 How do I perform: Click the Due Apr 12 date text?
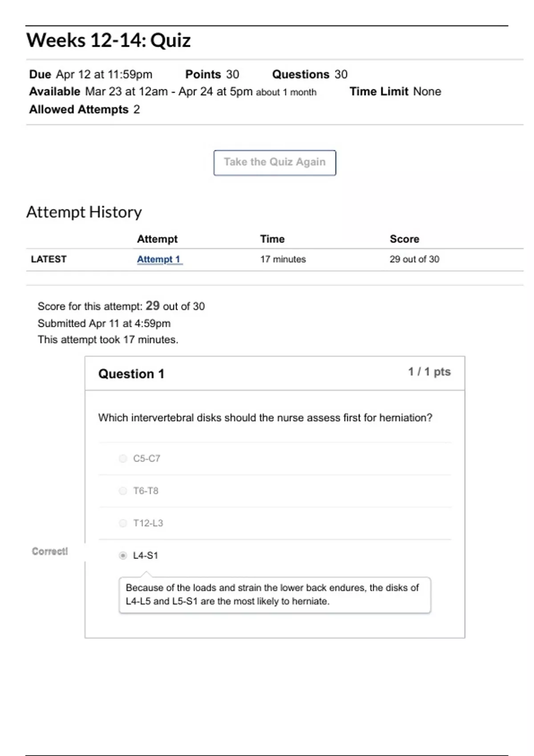point(91,74)
